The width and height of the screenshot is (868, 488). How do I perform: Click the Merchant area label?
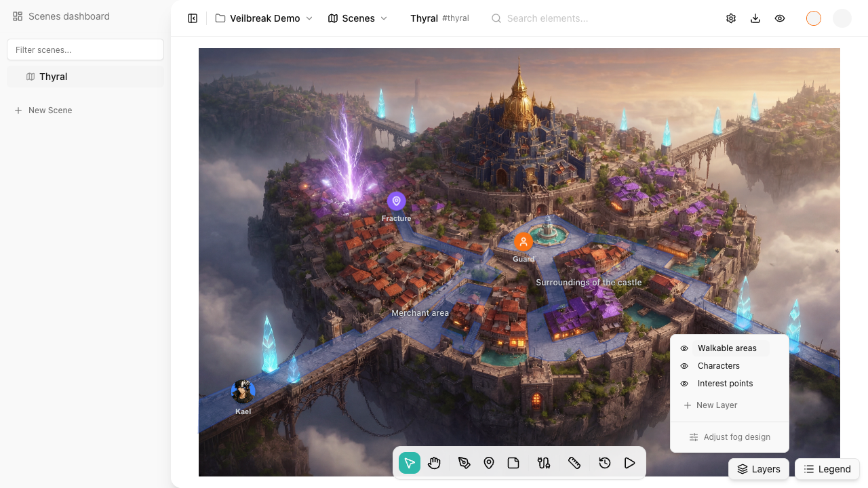[x=420, y=313]
